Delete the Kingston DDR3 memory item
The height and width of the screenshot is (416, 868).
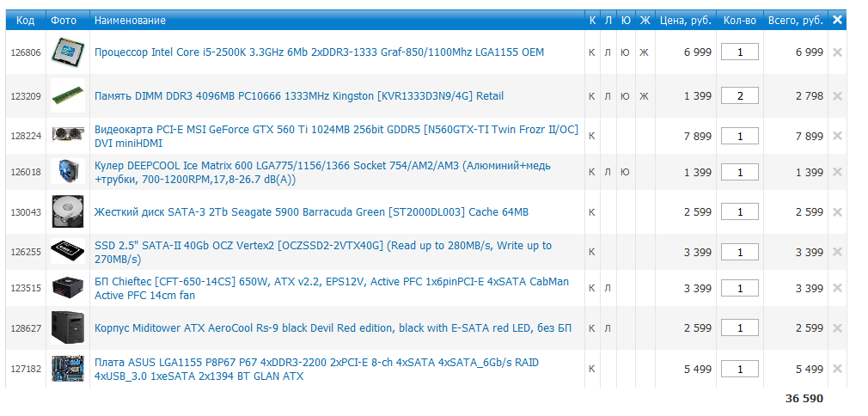[x=837, y=95]
